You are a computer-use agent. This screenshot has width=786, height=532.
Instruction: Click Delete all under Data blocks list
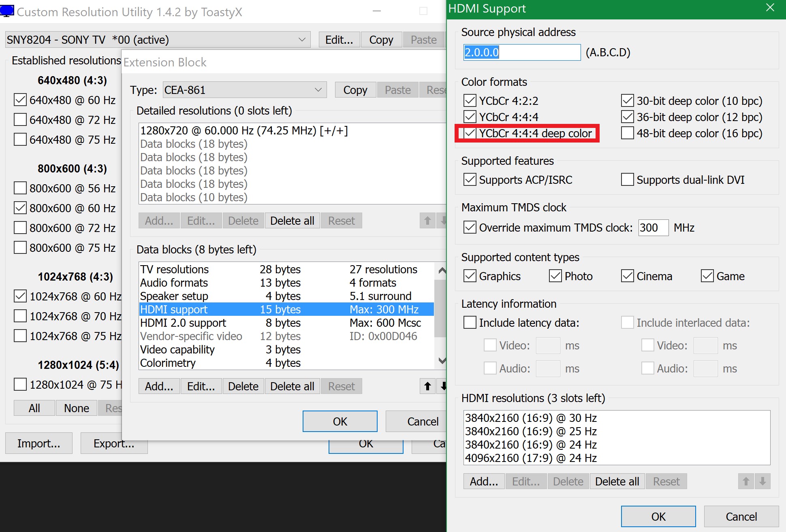292,386
